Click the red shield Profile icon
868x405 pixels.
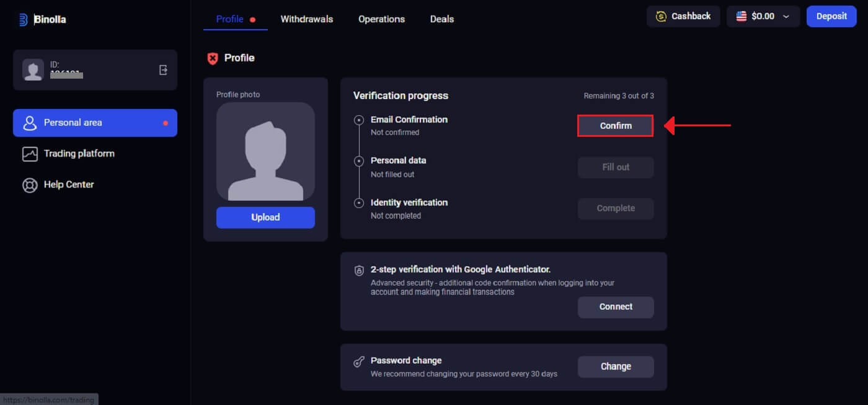(213, 58)
